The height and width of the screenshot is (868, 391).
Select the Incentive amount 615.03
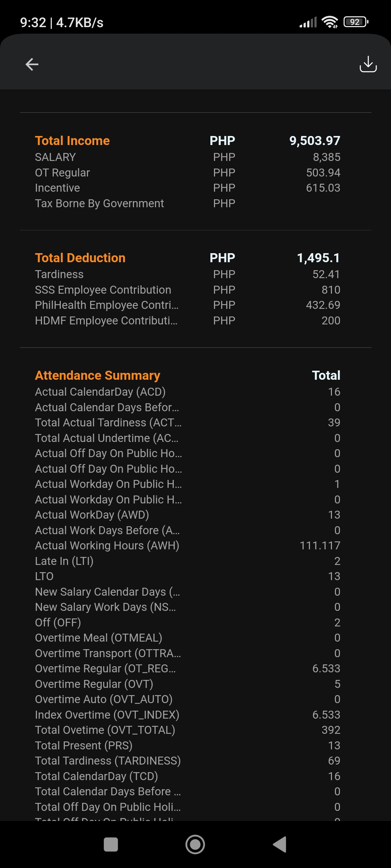[323, 188]
